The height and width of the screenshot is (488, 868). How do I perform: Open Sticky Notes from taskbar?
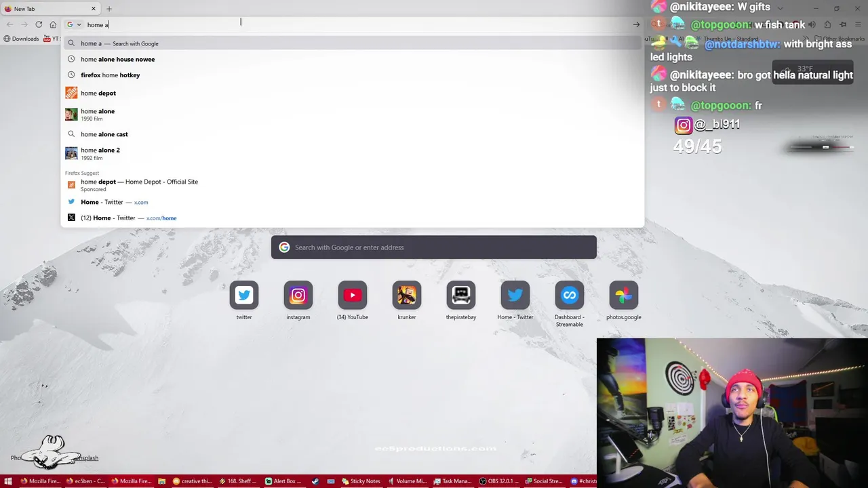361,481
